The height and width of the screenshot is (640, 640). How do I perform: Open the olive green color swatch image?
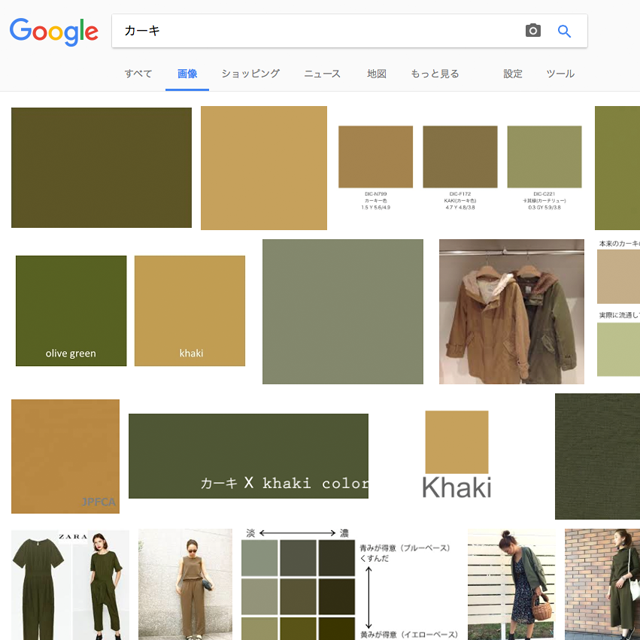[71, 311]
